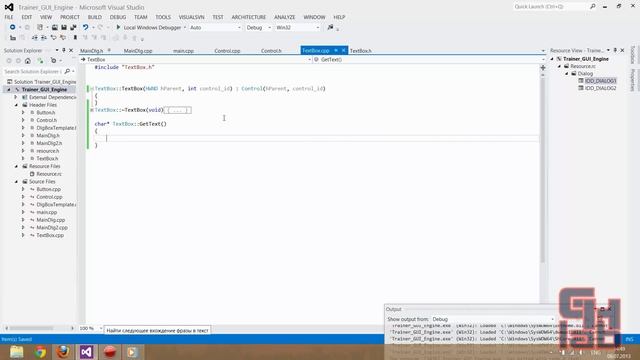Open the GetText() member dropdown
Screen dimensions: 640x360
(543, 60)
